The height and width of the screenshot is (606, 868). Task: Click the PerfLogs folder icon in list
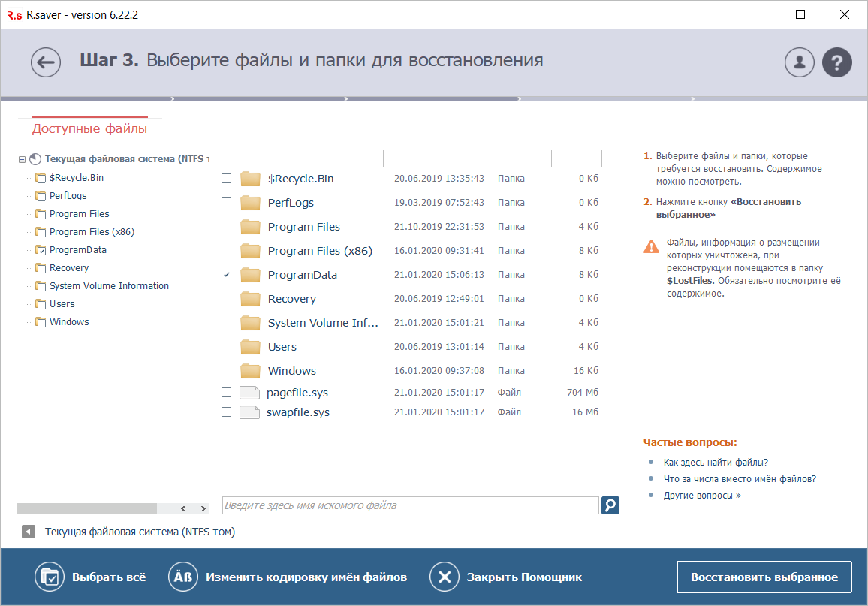(x=250, y=203)
